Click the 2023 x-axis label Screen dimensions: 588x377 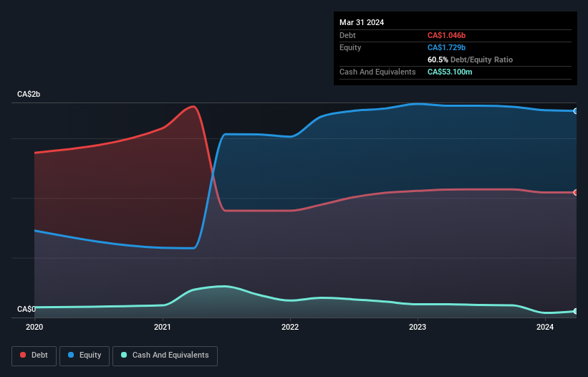[x=418, y=327]
